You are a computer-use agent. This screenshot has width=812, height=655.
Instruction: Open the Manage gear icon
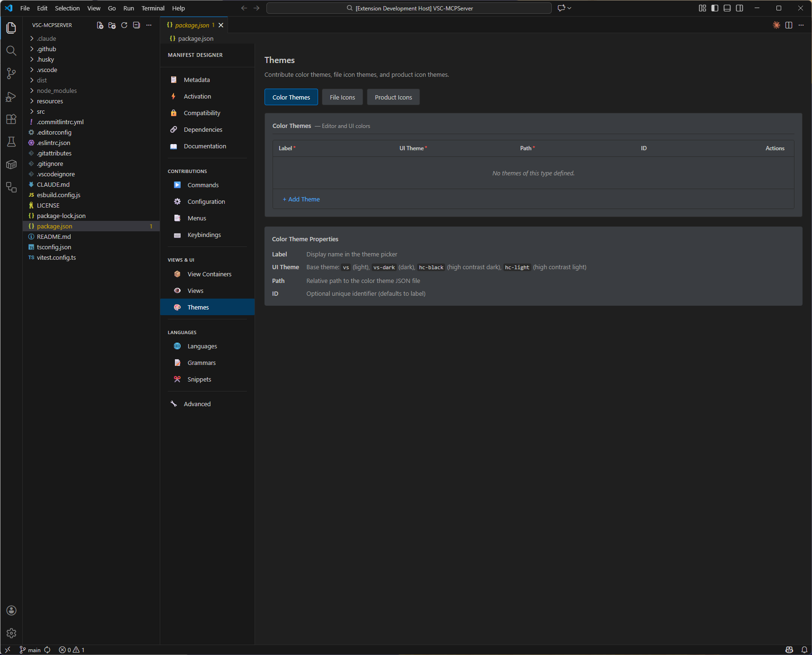click(11, 633)
